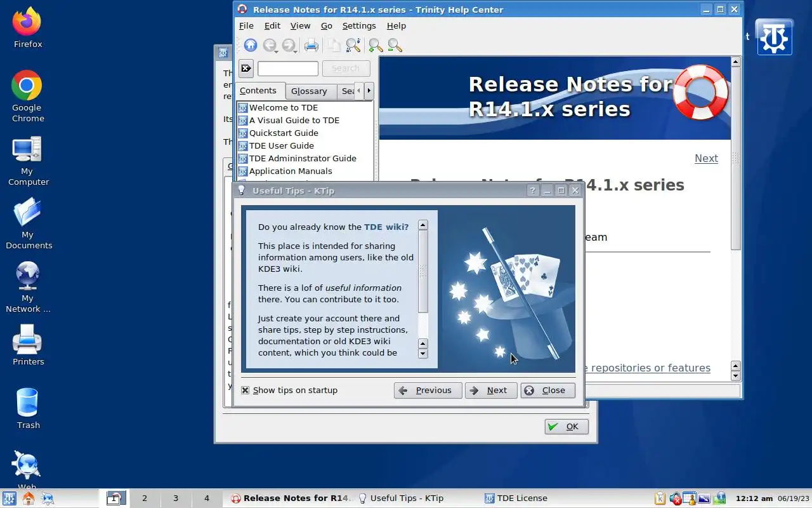This screenshot has height=508, width=812.
Task: Close the KTip dialog with Close button
Action: (x=547, y=390)
